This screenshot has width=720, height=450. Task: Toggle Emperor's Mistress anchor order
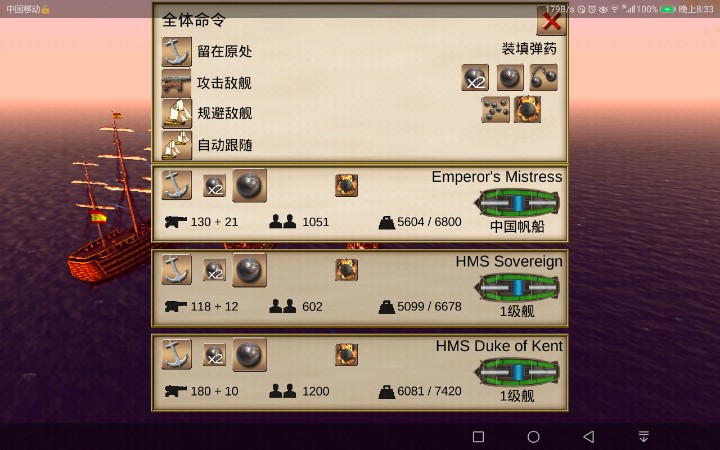click(x=176, y=185)
